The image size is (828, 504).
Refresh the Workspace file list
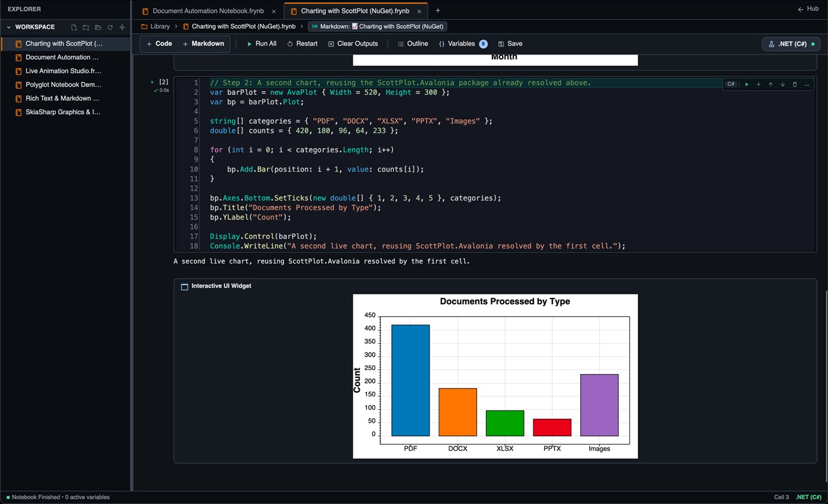110,28
